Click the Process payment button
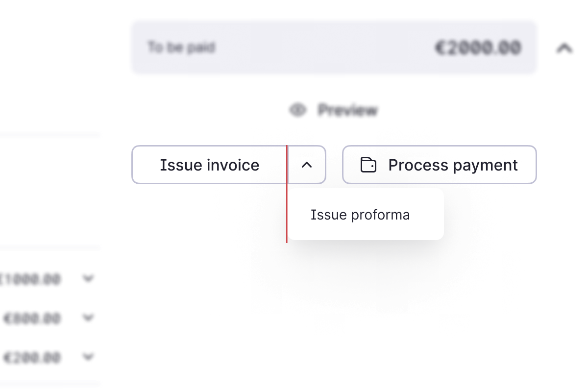This screenshot has height=392, width=588. (440, 165)
